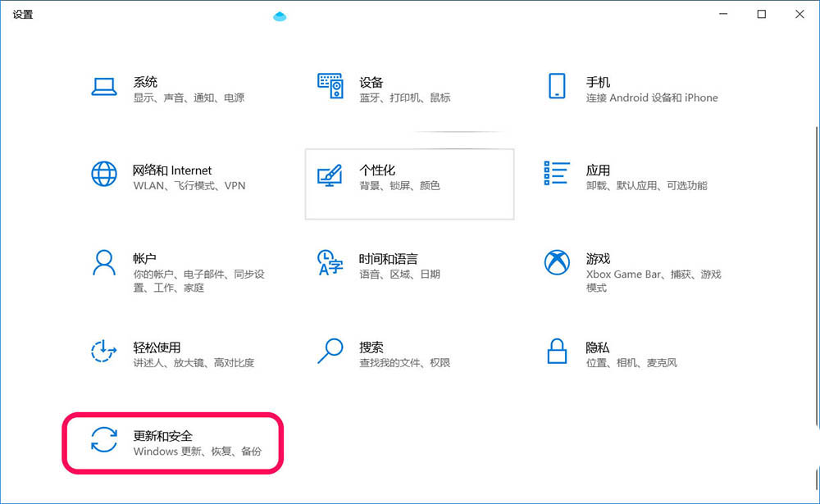The image size is (820, 504).
Task: Open 应用 (Apps) settings
Action: point(599,178)
